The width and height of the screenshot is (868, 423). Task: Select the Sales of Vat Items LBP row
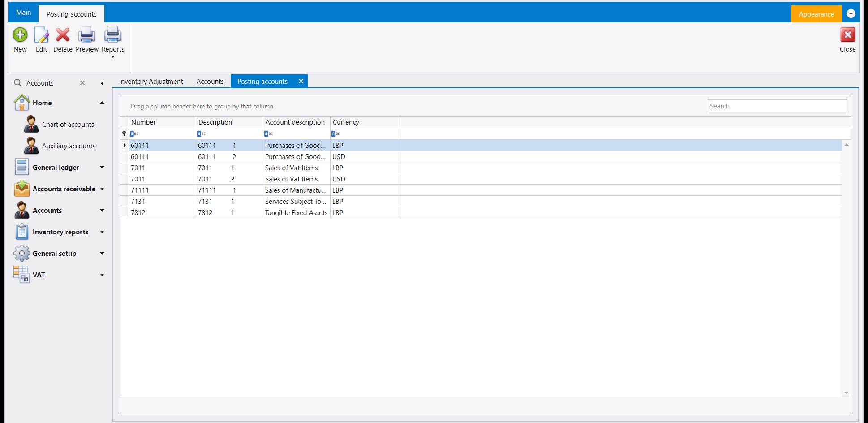pyautogui.click(x=481, y=168)
